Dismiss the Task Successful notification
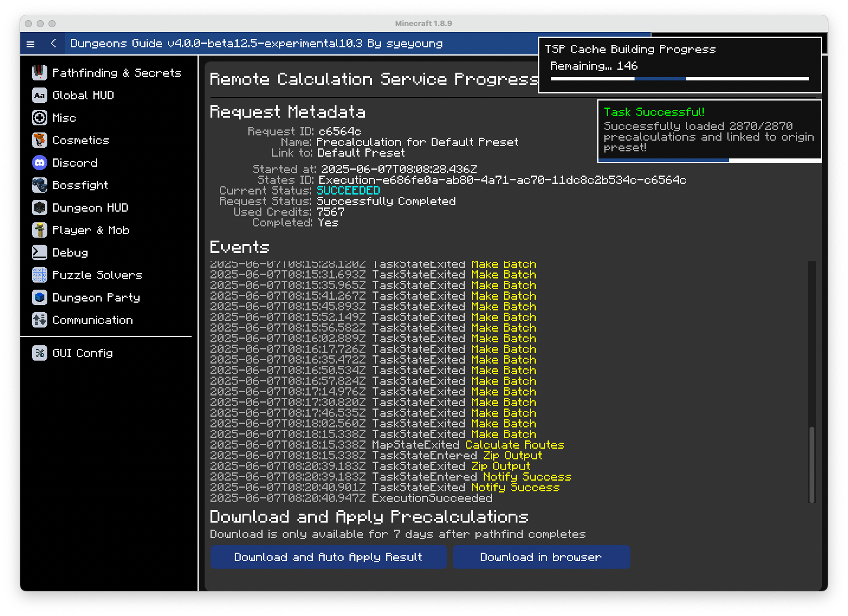 coord(709,130)
